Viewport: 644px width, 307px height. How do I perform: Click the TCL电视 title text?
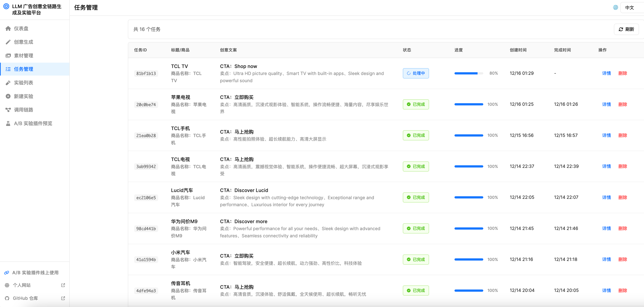[180, 159]
